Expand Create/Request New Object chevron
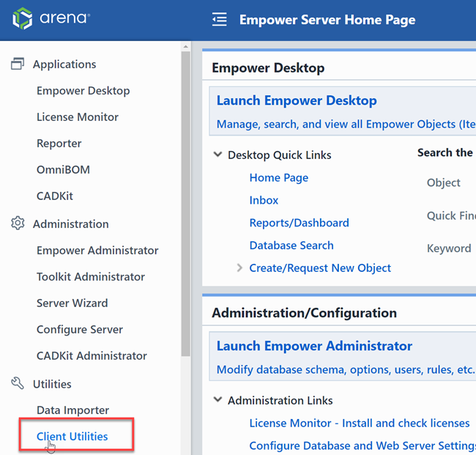The image size is (476, 455). coord(239,268)
